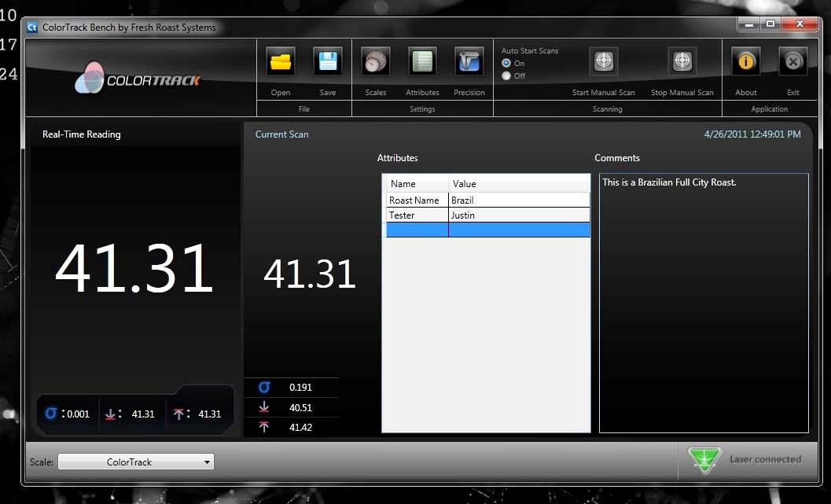
Task: Click the real-time maximum up-arrow icon
Action: [x=178, y=414]
